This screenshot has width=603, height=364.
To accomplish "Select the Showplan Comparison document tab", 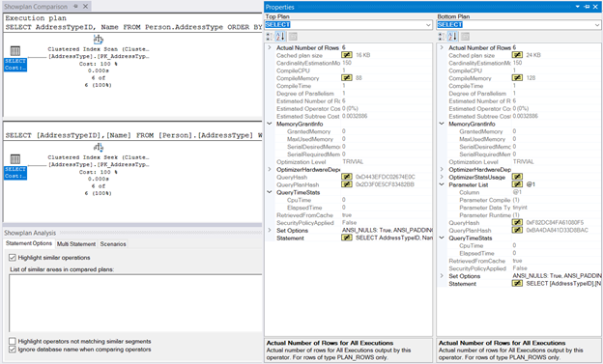I will click(x=36, y=7).
